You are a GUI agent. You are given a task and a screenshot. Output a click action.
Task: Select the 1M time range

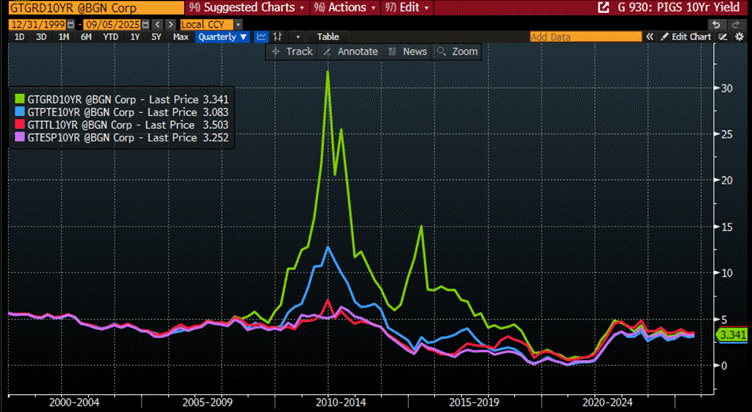click(x=63, y=37)
